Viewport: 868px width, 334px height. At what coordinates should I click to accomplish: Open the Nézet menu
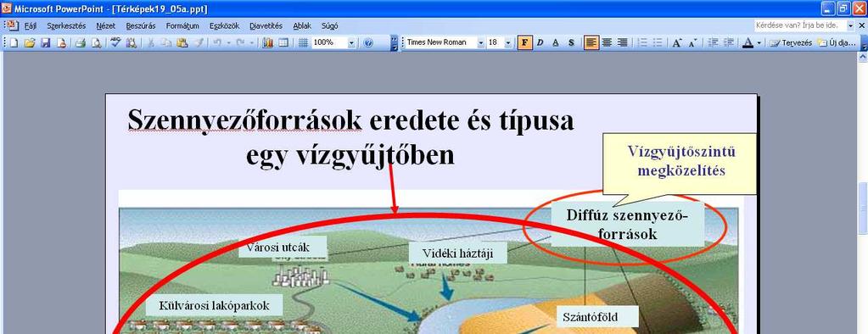point(106,25)
